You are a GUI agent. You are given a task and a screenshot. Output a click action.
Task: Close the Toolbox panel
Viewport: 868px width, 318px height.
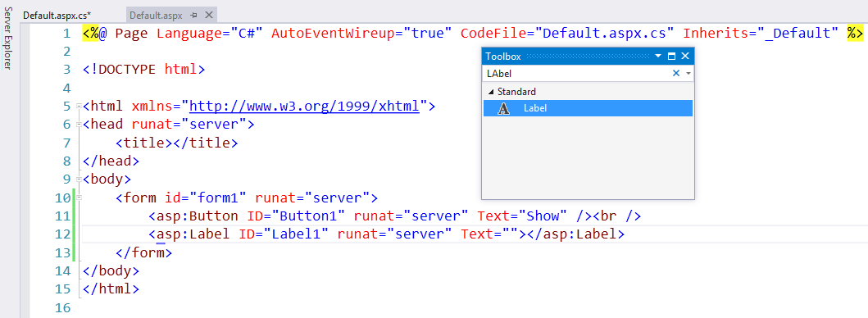click(x=684, y=56)
